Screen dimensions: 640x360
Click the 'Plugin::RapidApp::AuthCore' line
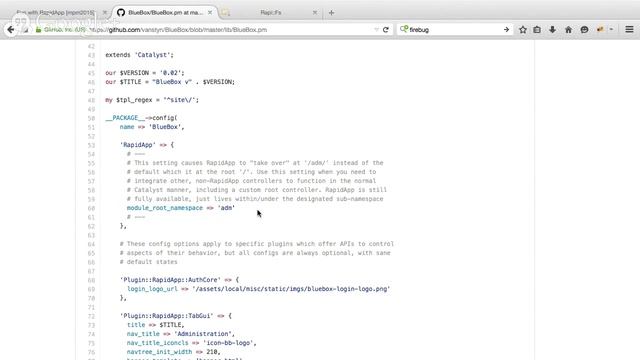tap(179, 280)
